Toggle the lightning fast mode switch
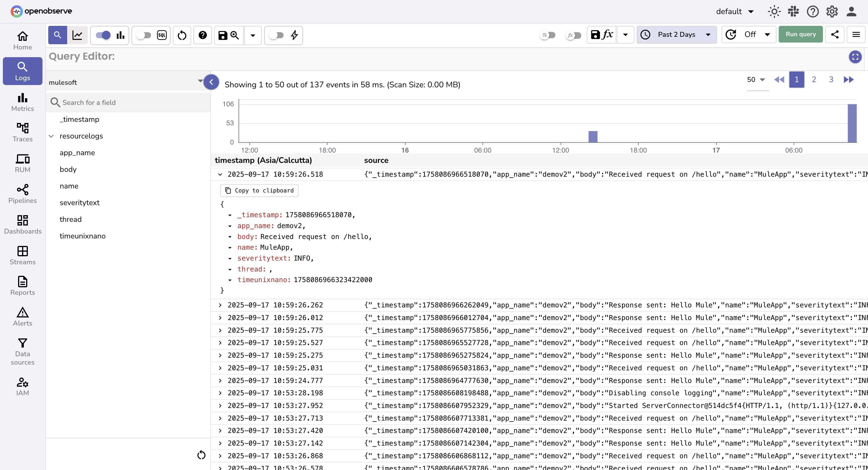This screenshot has width=868, height=470. coord(276,35)
